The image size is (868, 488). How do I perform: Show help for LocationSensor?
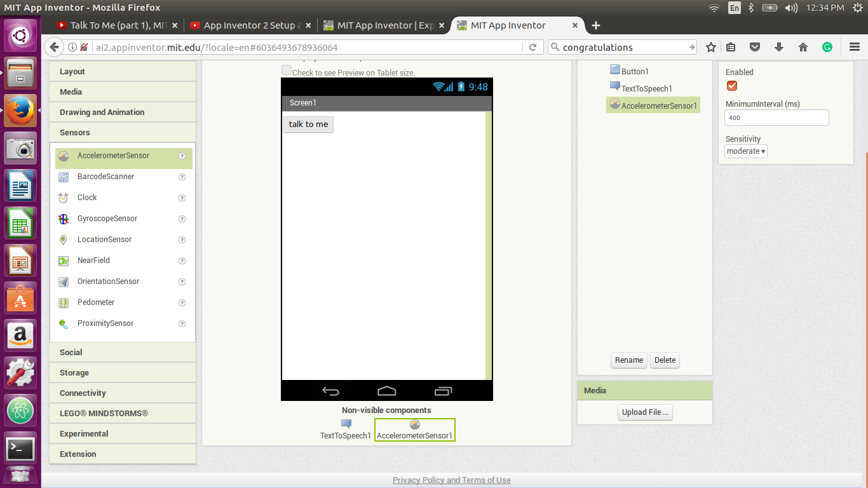pos(182,240)
